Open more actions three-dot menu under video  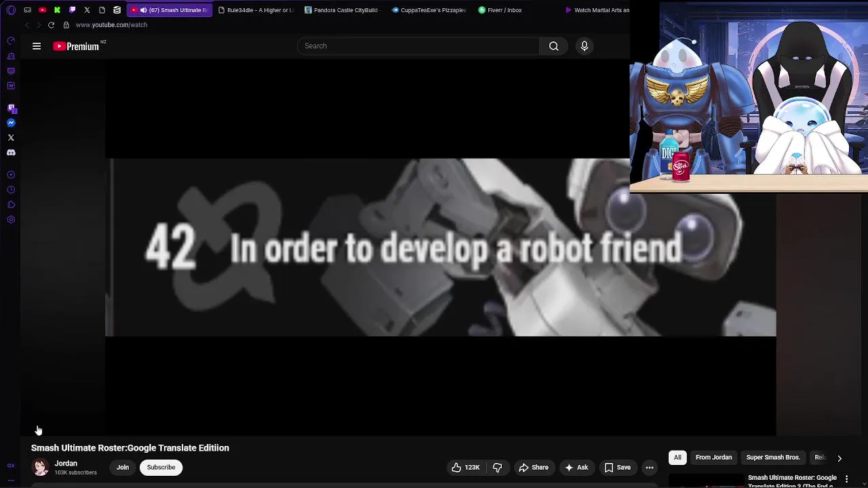pyautogui.click(x=650, y=467)
